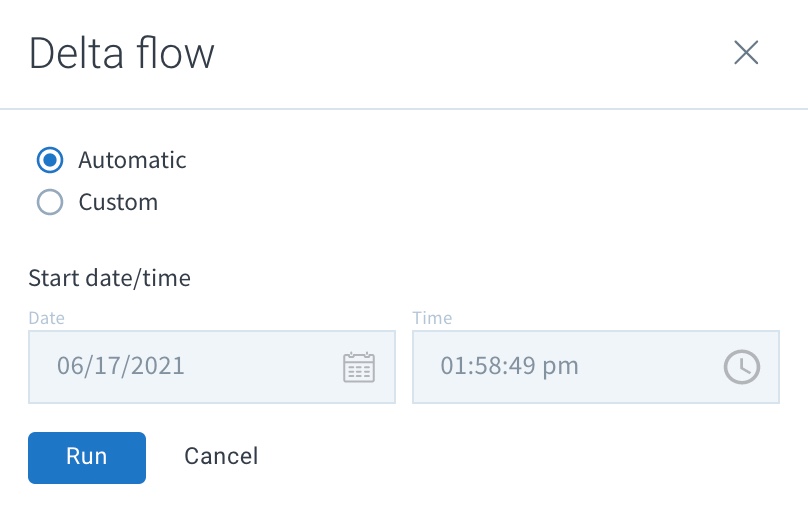Click the Delta flow dialog title

pyautogui.click(x=122, y=53)
